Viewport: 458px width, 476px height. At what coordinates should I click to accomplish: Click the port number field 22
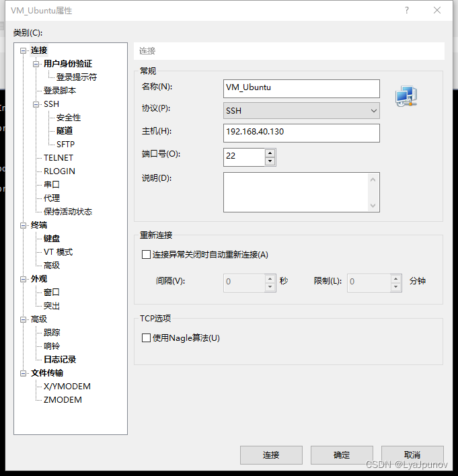click(x=244, y=157)
